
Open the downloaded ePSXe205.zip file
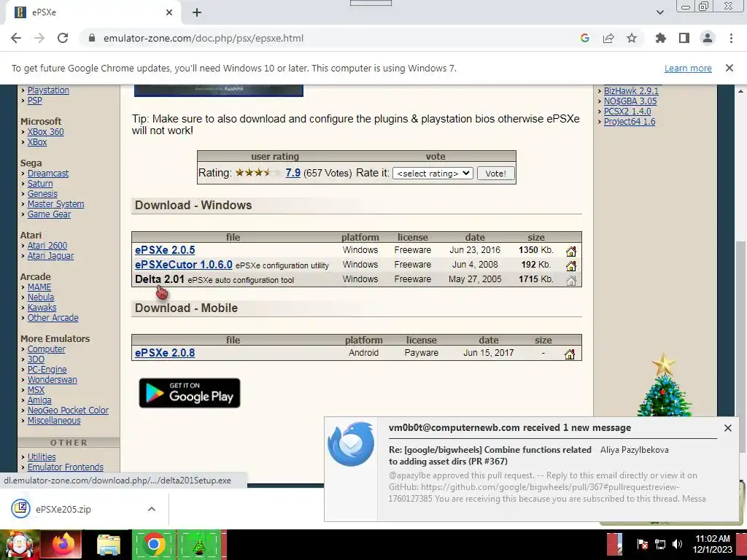(x=63, y=509)
